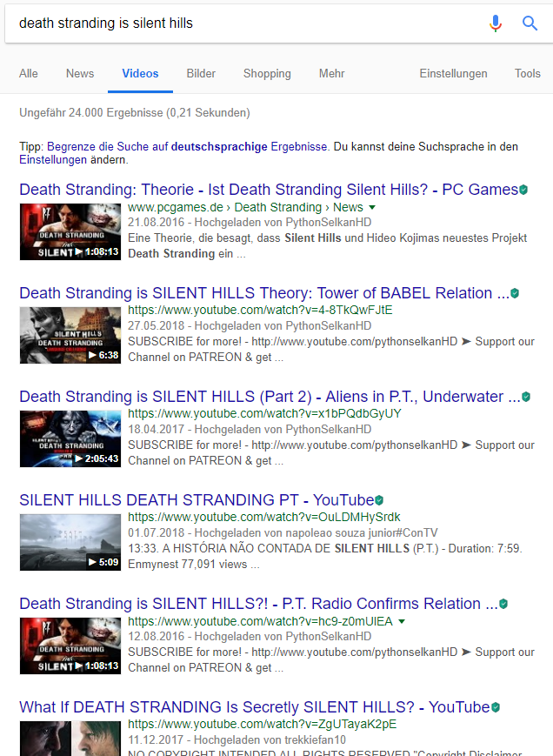Play the 6:38 video thumbnail
Image resolution: width=553 pixels, height=756 pixels.
[x=70, y=335]
